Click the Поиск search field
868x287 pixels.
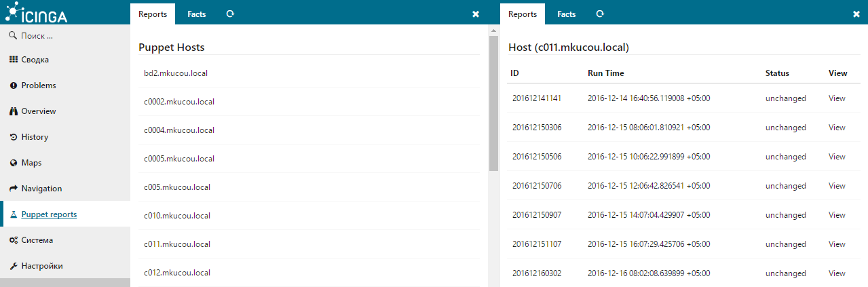[x=64, y=35]
